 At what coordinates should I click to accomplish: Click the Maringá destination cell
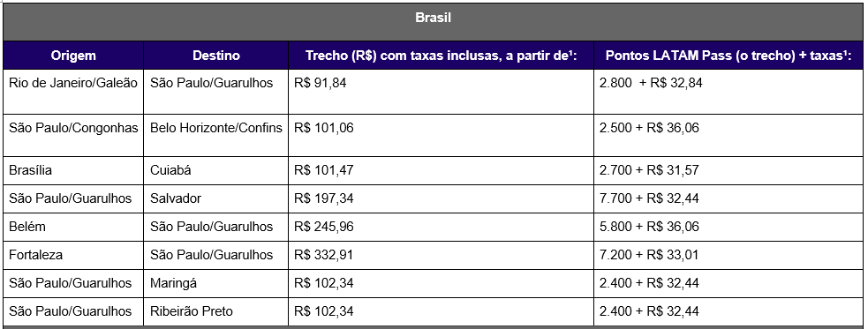(215, 283)
